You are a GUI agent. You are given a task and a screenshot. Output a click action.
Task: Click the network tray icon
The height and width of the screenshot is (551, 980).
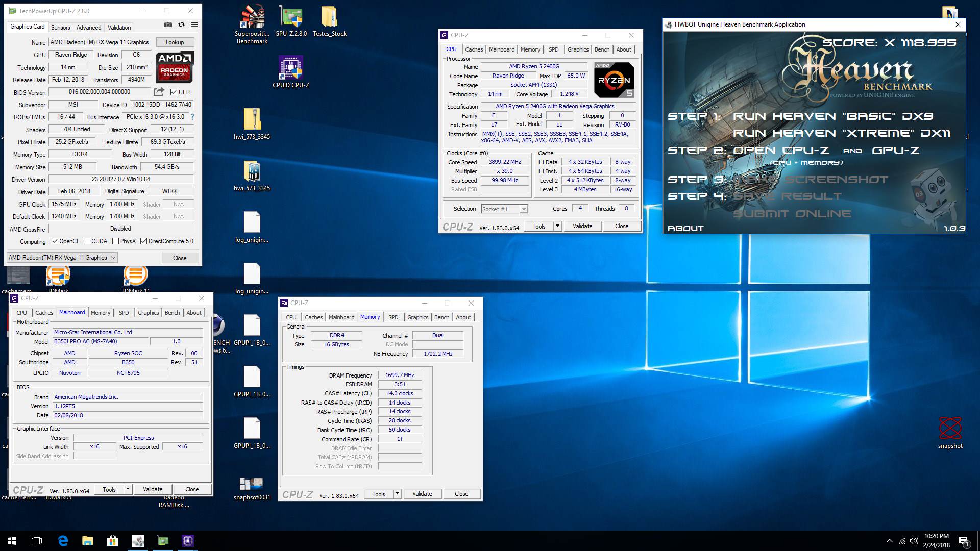(x=902, y=541)
